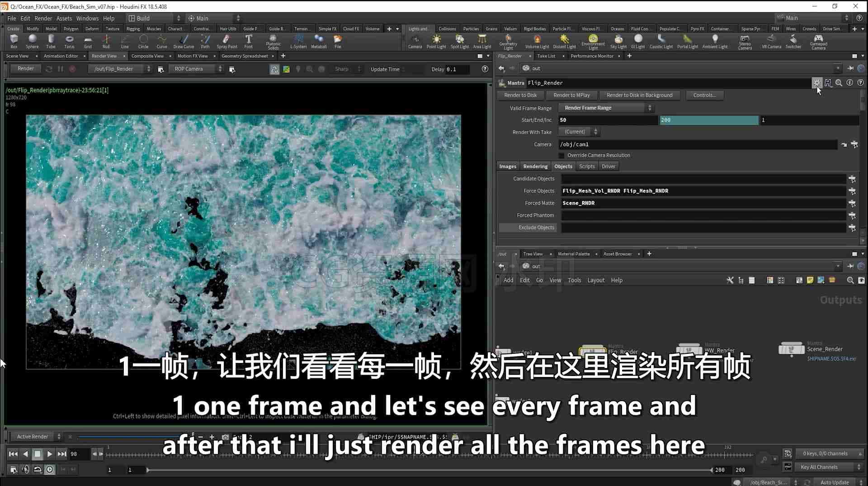Select the L-System tool
Viewport: 868px width, 486px height.
click(x=298, y=41)
